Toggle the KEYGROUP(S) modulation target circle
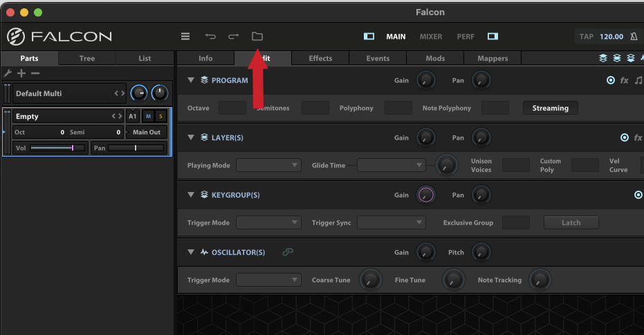The height and width of the screenshot is (335, 644). click(638, 195)
